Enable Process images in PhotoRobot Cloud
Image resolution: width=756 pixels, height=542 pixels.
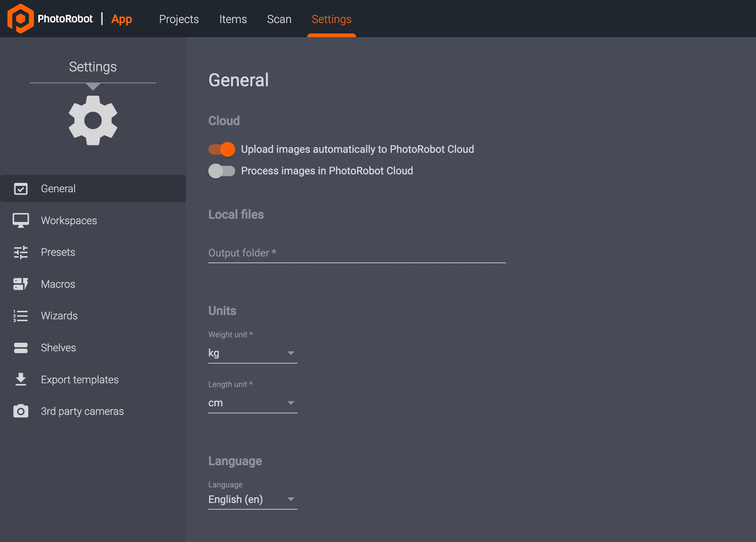click(x=222, y=171)
